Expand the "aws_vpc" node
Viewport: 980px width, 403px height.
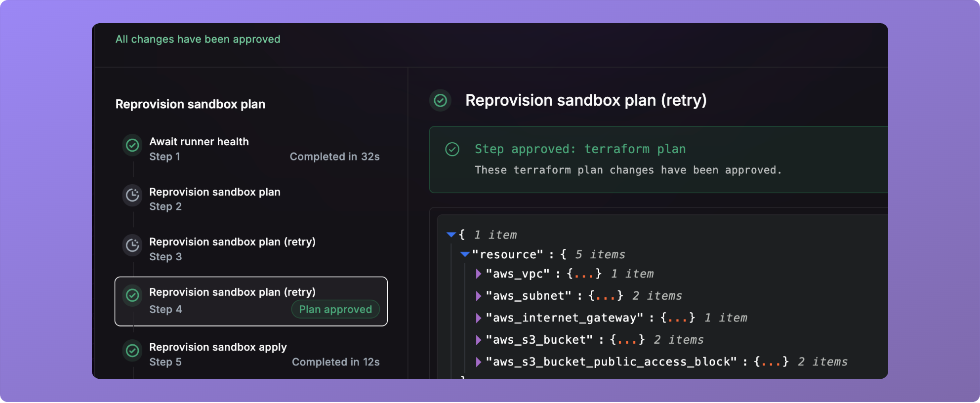click(478, 274)
